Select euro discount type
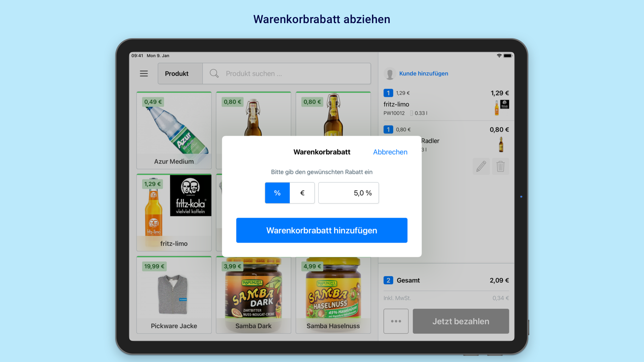 click(302, 193)
